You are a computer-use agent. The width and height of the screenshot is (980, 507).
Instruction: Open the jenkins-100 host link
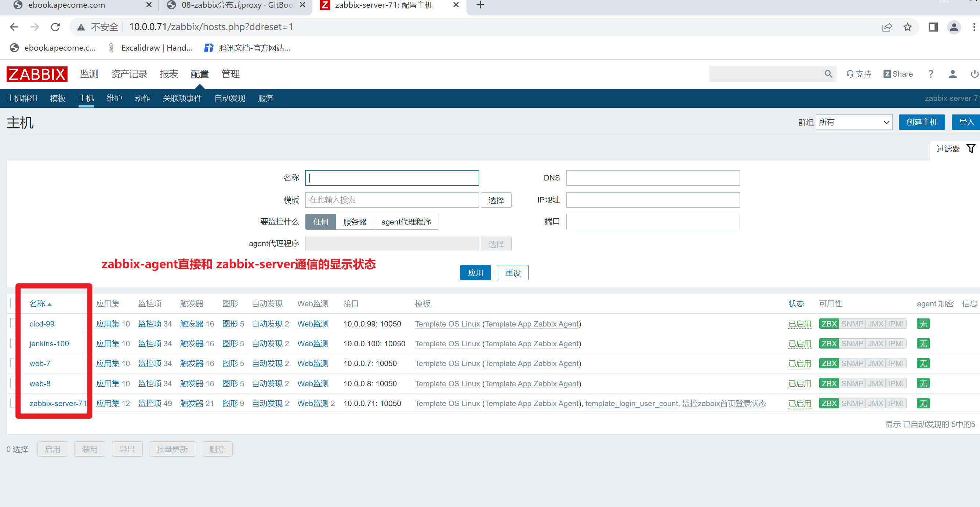tap(49, 343)
